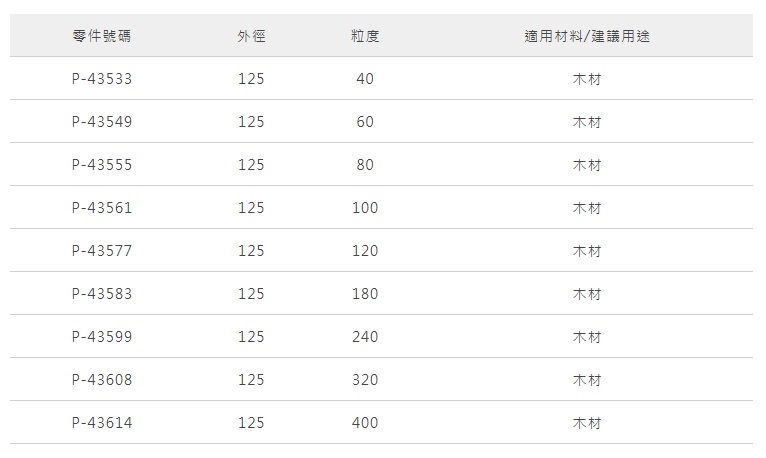Click the 125 diameter cell for P-43608

(251, 380)
